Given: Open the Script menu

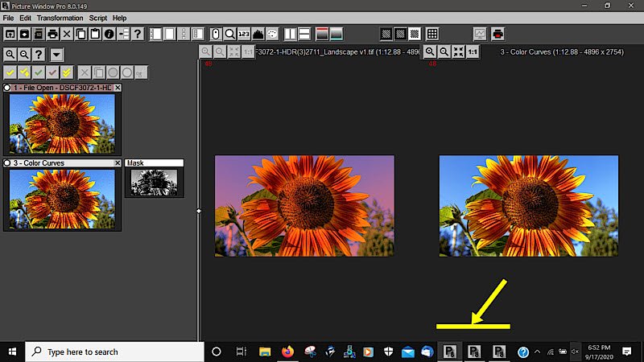Looking at the screenshot, I should [98, 18].
